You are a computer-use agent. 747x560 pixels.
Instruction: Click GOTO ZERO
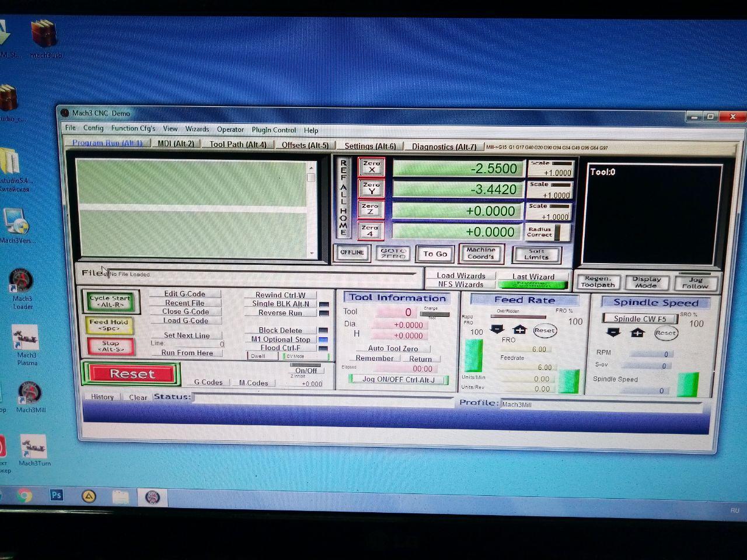point(393,253)
